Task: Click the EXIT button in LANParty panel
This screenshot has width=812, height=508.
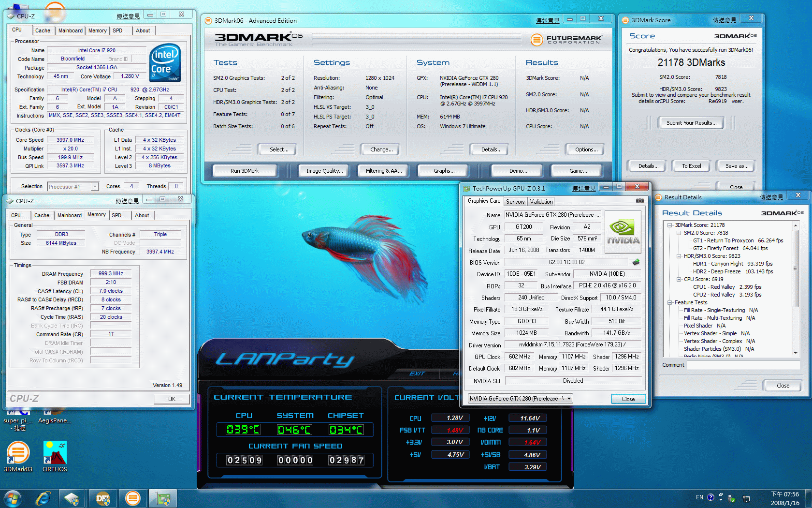Action: point(417,374)
